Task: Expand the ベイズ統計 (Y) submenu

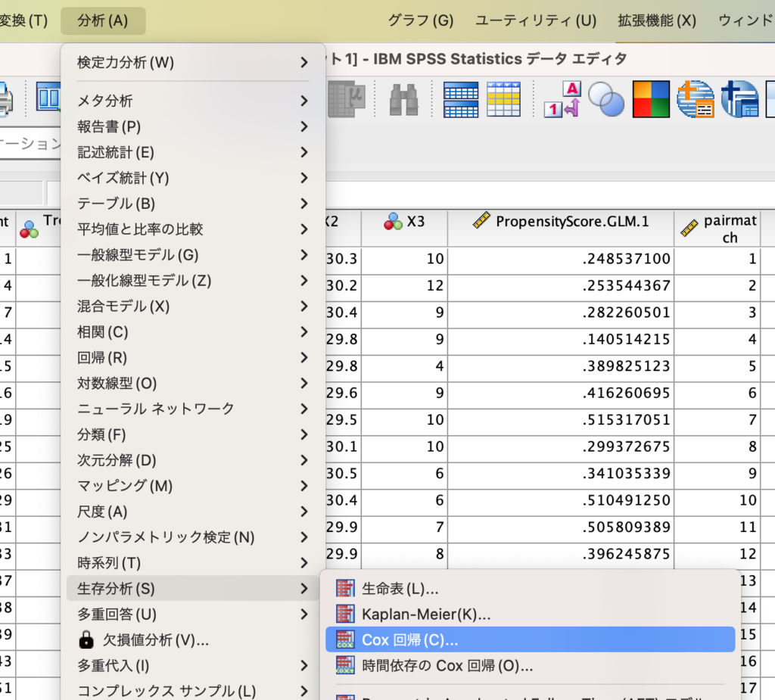Action: pyautogui.click(x=193, y=178)
